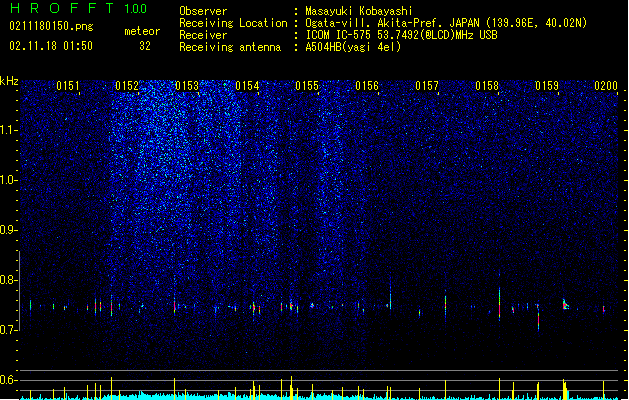The image size is (629, 400).
Task: Click the 0.6 frequency axis label
Action: click(x=8, y=380)
